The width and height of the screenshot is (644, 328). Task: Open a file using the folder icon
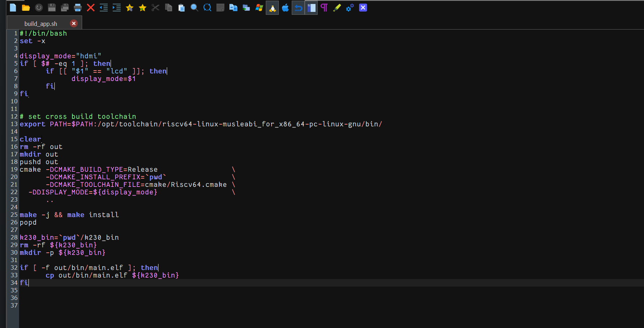(26, 8)
